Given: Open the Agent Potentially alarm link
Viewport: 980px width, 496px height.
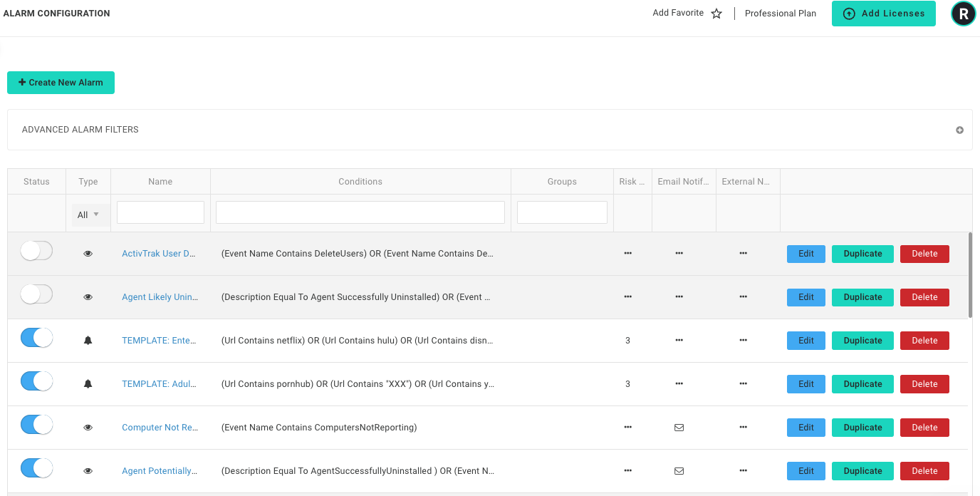Looking at the screenshot, I should point(160,471).
